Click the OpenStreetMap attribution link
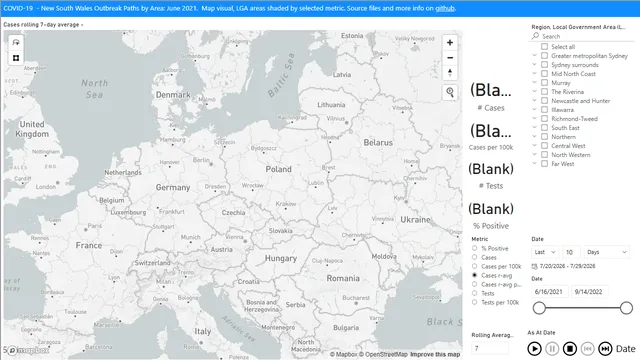Viewport: 640px width, 360px height. [383, 354]
